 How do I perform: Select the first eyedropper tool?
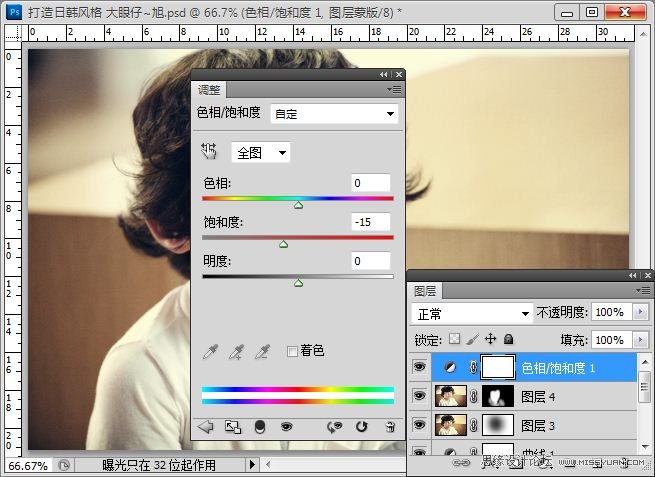point(210,352)
